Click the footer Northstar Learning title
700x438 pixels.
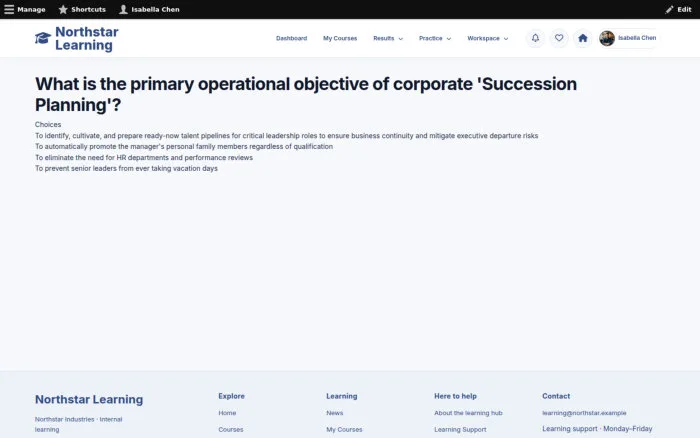click(89, 399)
